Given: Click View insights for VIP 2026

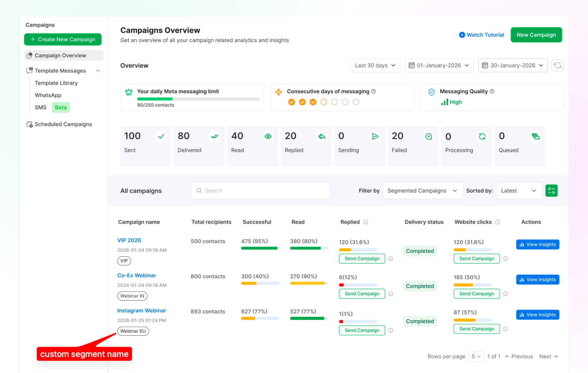Looking at the screenshot, I should (x=538, y=244).
